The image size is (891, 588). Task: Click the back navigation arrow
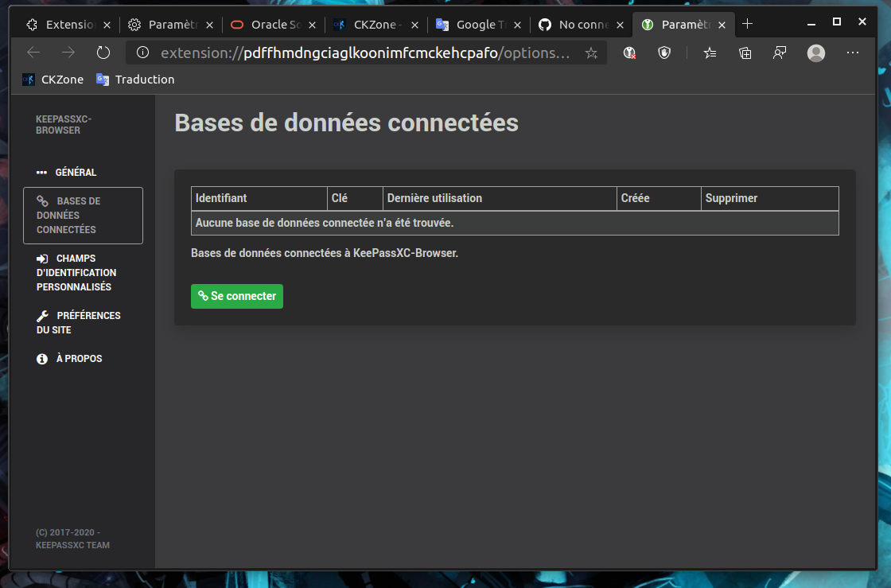[33, 53]
